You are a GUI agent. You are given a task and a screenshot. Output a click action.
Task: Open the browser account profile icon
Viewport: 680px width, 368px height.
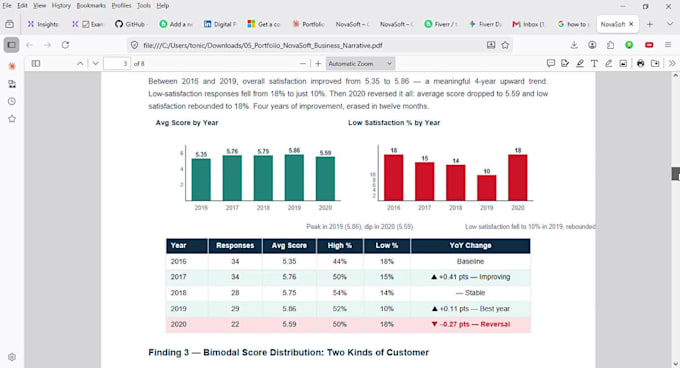point(592,45)
